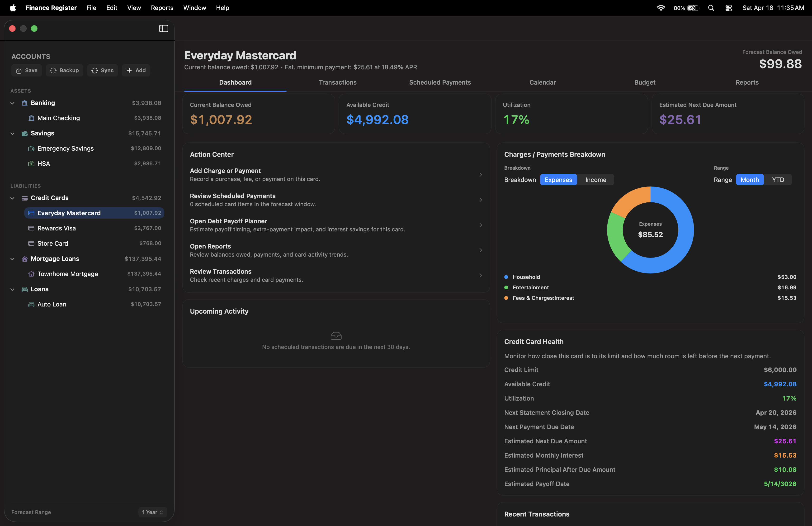The height and width of the screenshot is (526, 812).
Task: Set range to Month
Action: (750, 180)
